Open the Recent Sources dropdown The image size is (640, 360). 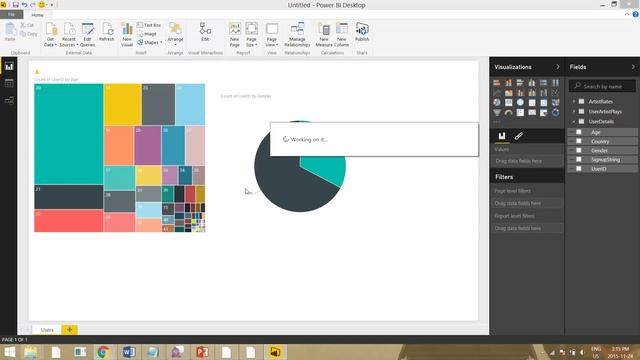coord(69,35)
